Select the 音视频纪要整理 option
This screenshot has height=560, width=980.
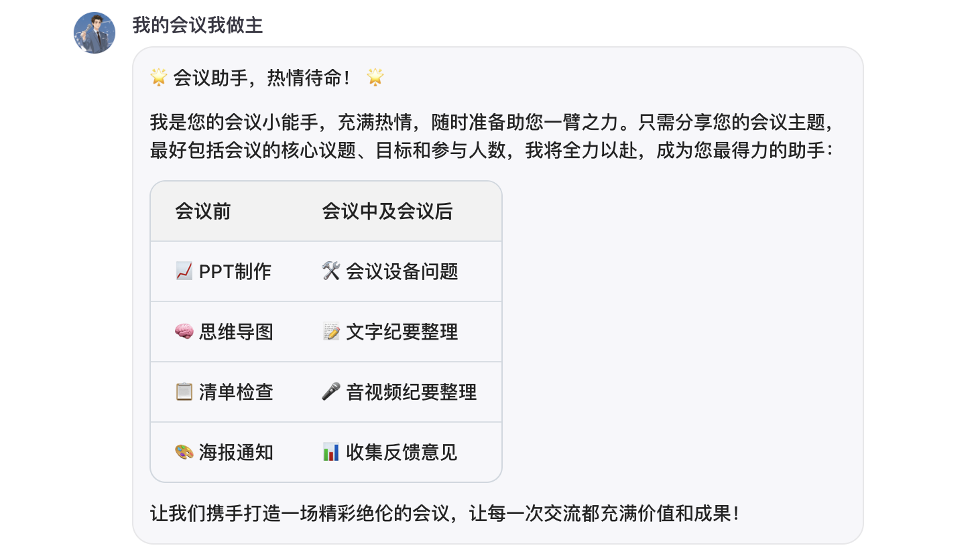(411, 392)
